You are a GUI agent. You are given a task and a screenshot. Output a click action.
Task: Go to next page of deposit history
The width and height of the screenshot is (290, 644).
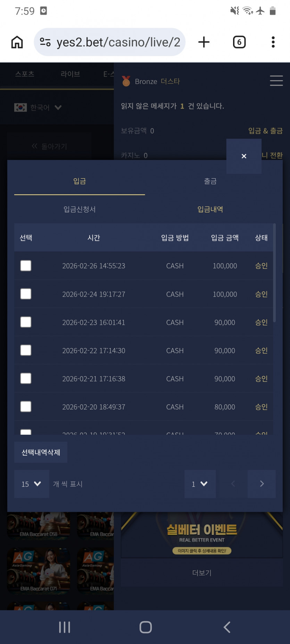262,484
